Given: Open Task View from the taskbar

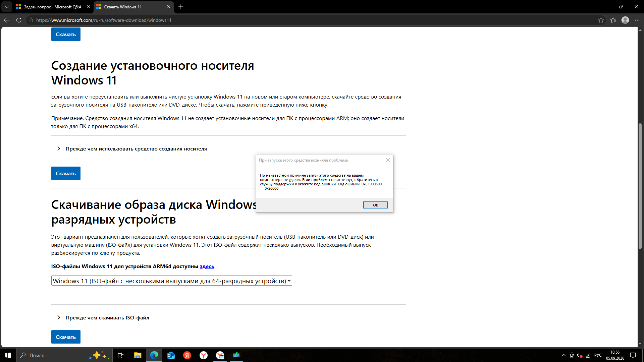Looking at the screenshot, I should coord(121,355).
